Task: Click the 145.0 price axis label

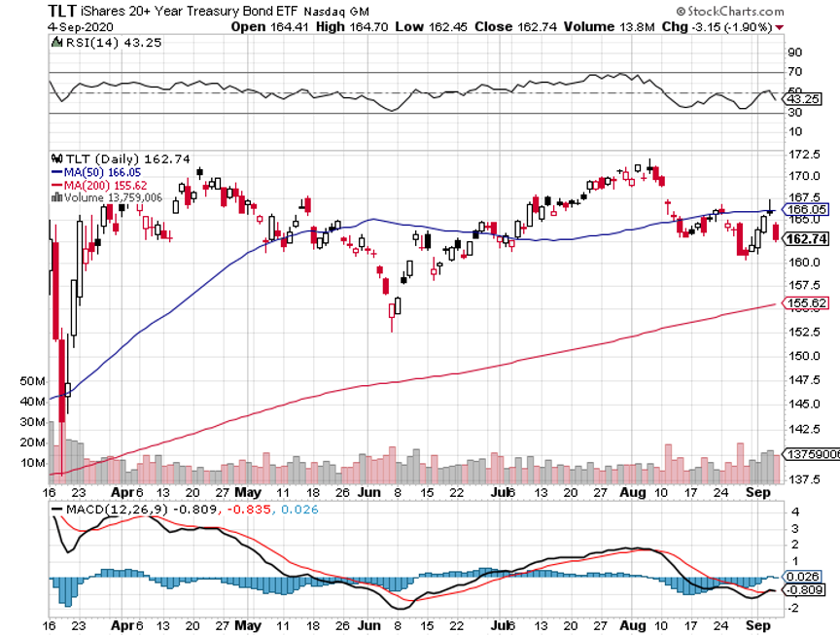Action: coord(804,404)
